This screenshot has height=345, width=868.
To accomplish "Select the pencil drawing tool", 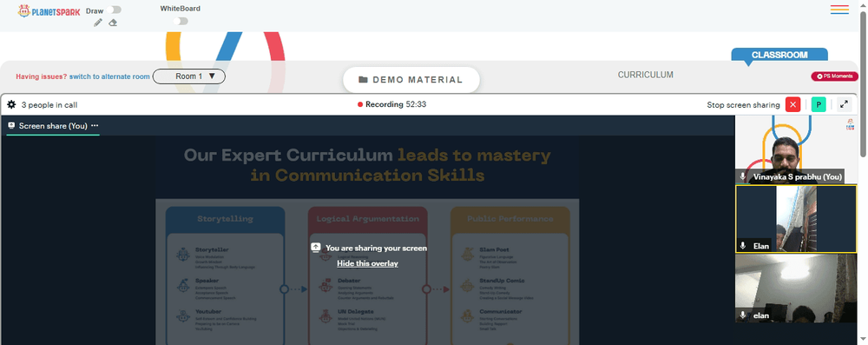I will pos(98,23).
